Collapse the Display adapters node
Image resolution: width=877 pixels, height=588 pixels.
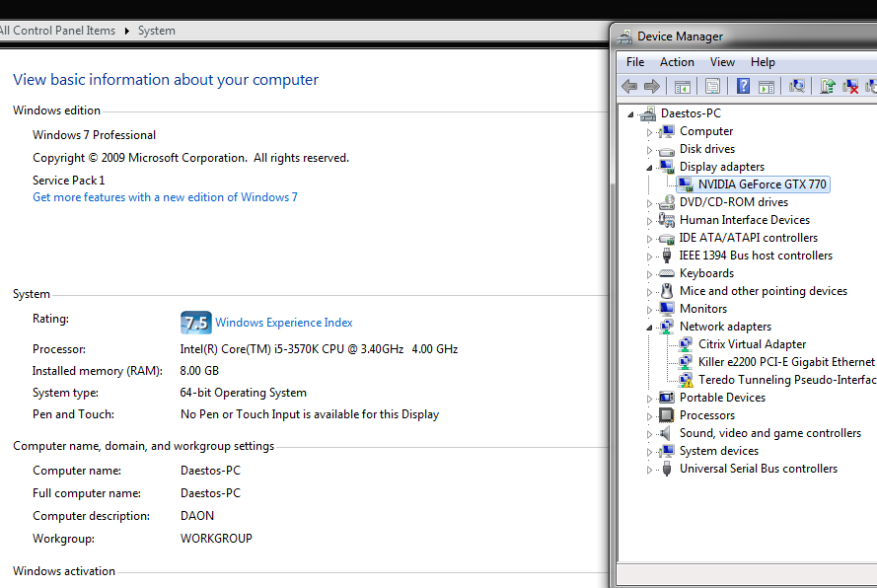pyautogui.click(x=649, y=168)
